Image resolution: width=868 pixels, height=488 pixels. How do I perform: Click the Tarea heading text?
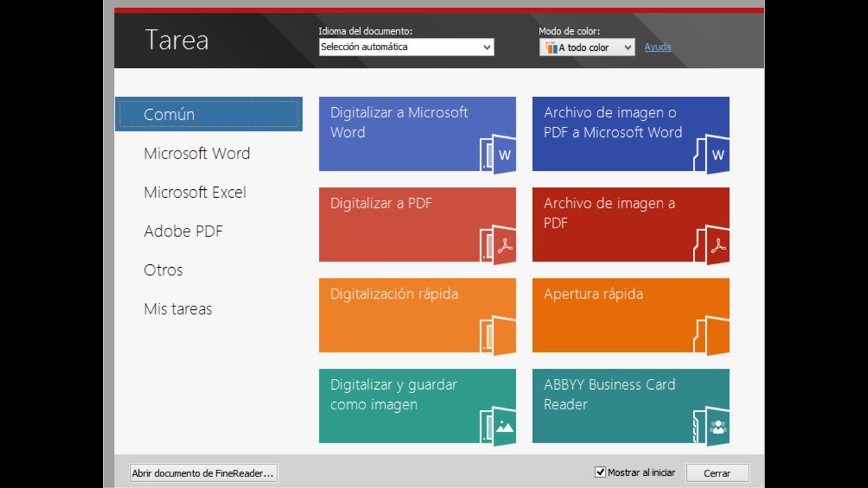click(x=176, y=40)
